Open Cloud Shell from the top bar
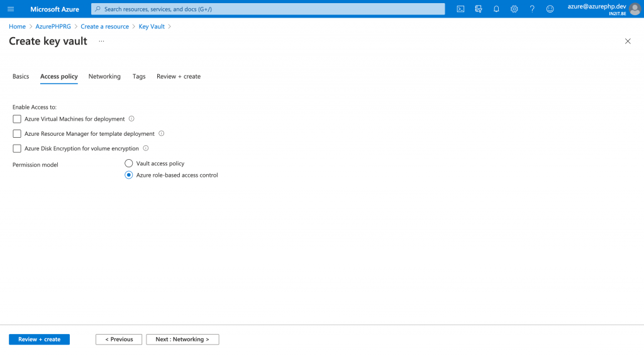This screenshot has width=644, height=356. 460,9
